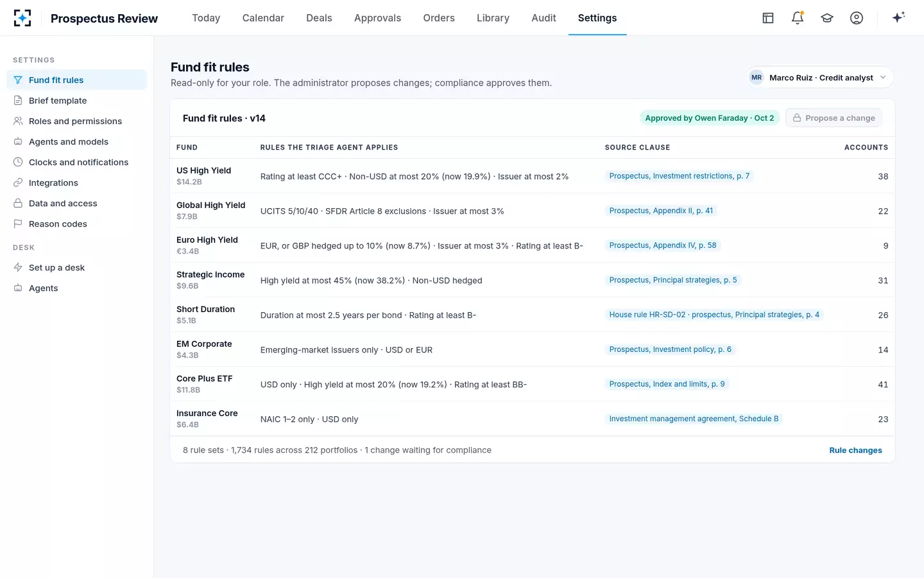Image resolution: width=924 pixels, height=578 pixels.
Task: Open Prospectus, Principal strategies, p. 5 clause
Action: (x=673, y=280)
